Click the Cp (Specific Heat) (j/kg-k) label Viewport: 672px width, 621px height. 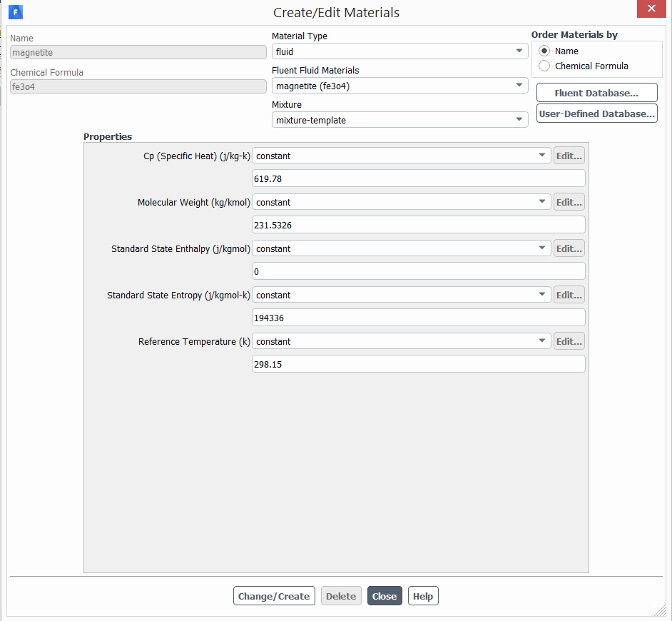coord(197,156)
